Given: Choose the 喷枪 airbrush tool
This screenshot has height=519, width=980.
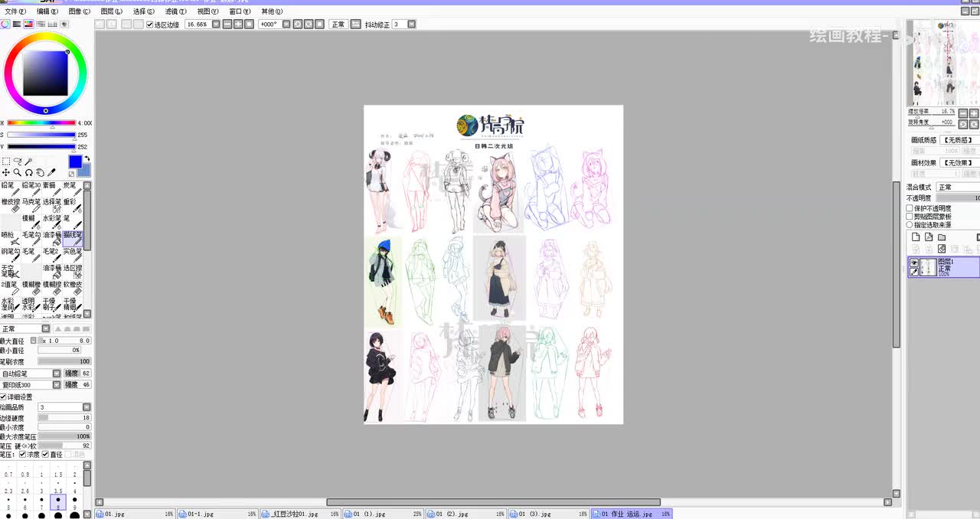Looking at the screenshot, I should point(10,239).
